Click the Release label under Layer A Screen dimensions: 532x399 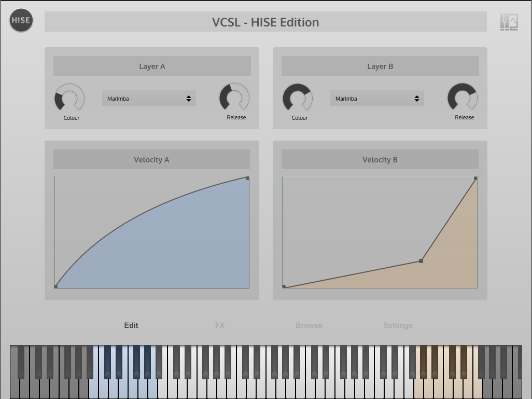click(x=236, y=117)
